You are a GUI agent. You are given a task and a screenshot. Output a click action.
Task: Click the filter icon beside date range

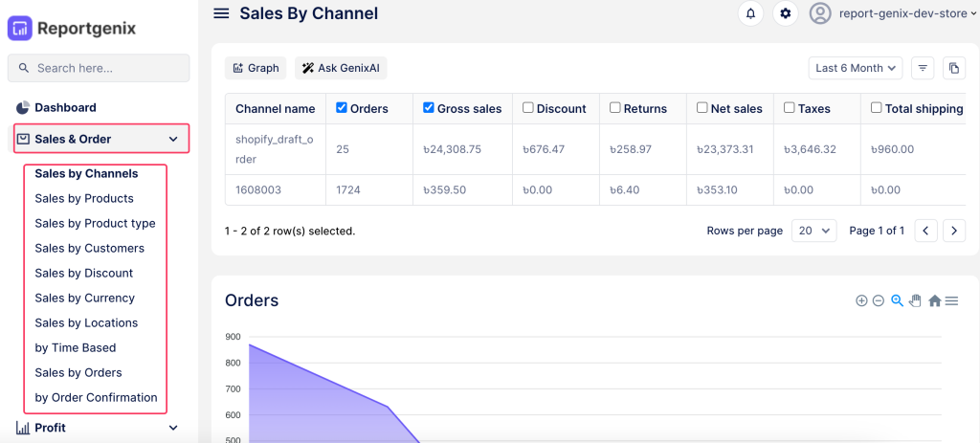923,68
